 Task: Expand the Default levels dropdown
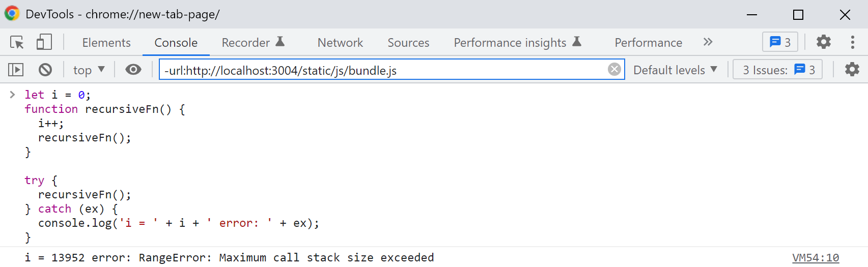(x=675, y=70)
